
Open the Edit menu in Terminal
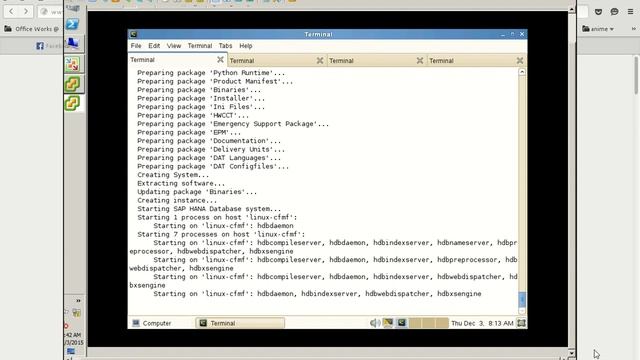point(154,46)
